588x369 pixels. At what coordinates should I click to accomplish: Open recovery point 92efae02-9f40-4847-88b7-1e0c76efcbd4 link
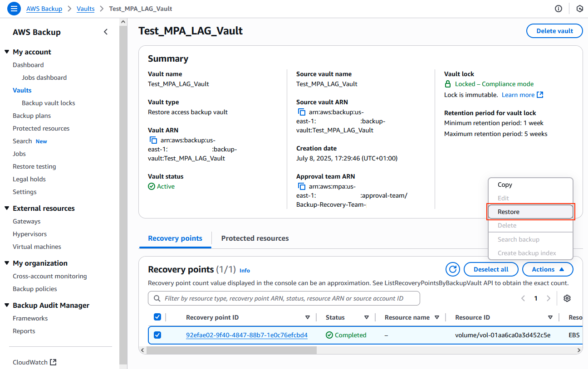[247, 335]
